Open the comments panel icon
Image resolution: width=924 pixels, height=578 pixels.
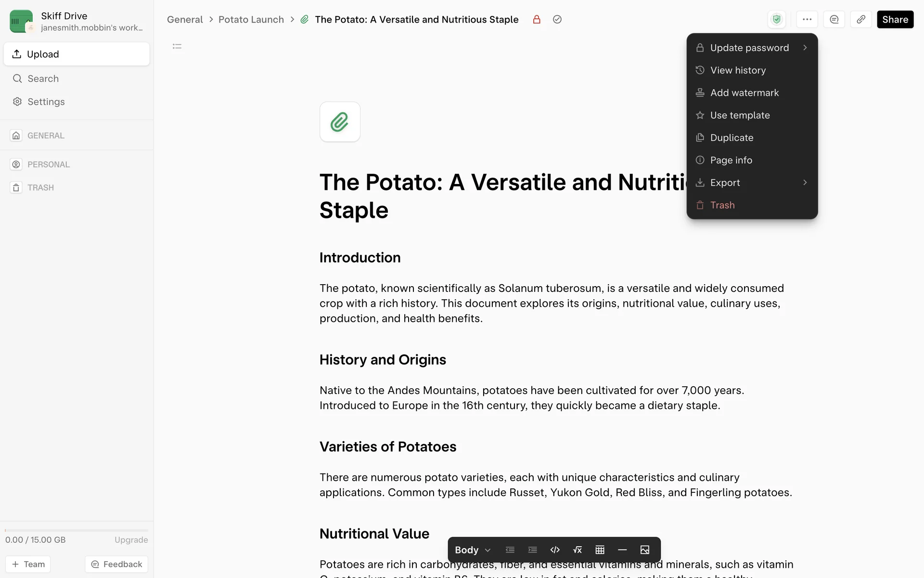(x=834, y=19)
